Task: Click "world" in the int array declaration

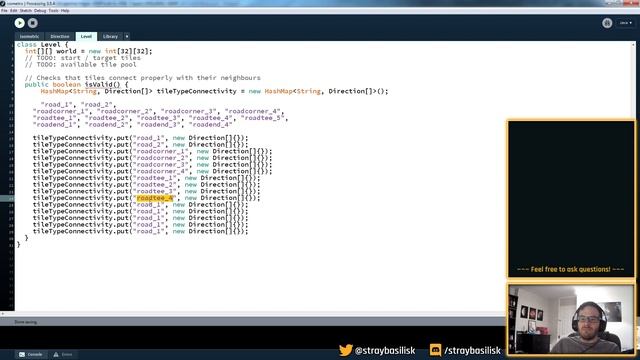Action: [x=66, y=51]
